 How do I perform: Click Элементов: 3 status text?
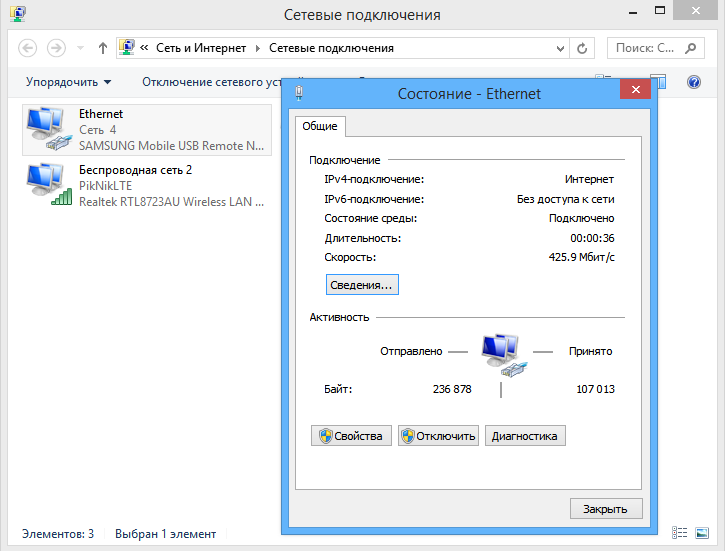pyautogui.click(x=58, y=534)
